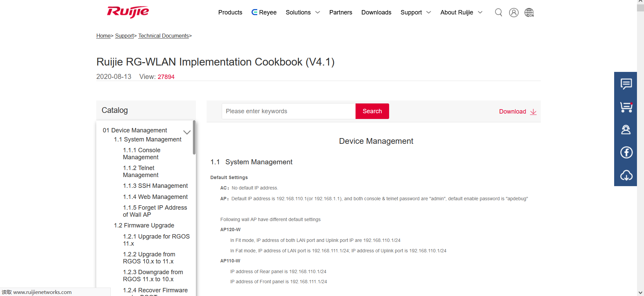
Task: Open the Support navigation item
Action: [x=411, y=12]
